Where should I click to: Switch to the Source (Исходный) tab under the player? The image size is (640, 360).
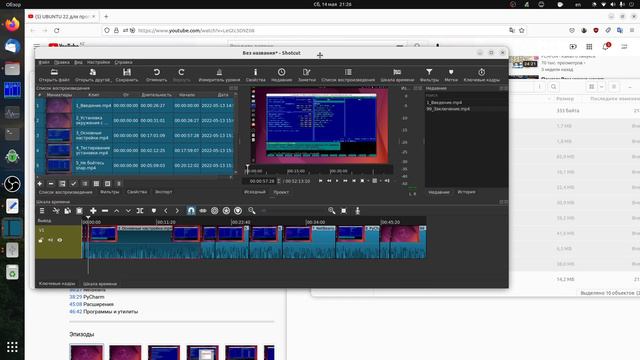(x=255, y=192)
